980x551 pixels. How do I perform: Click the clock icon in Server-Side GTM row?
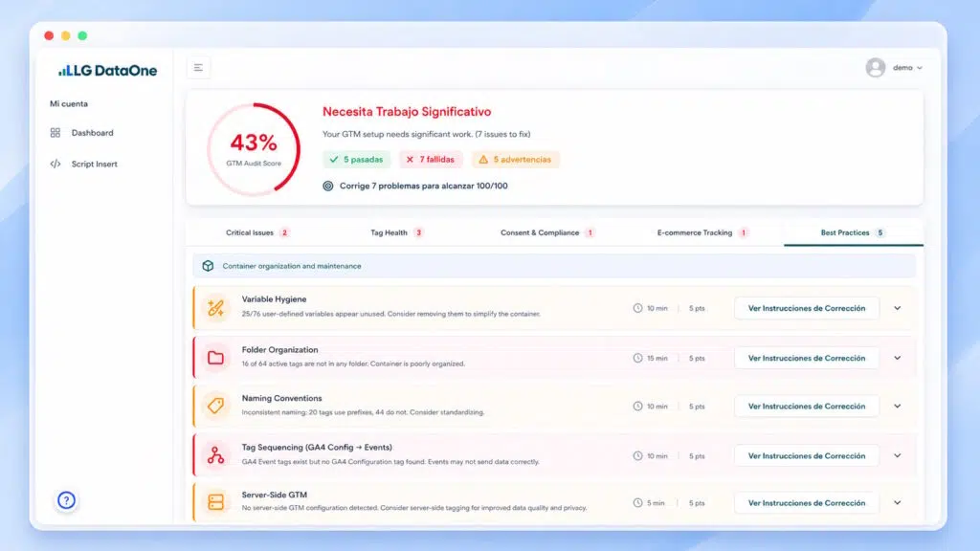point(637,503)
